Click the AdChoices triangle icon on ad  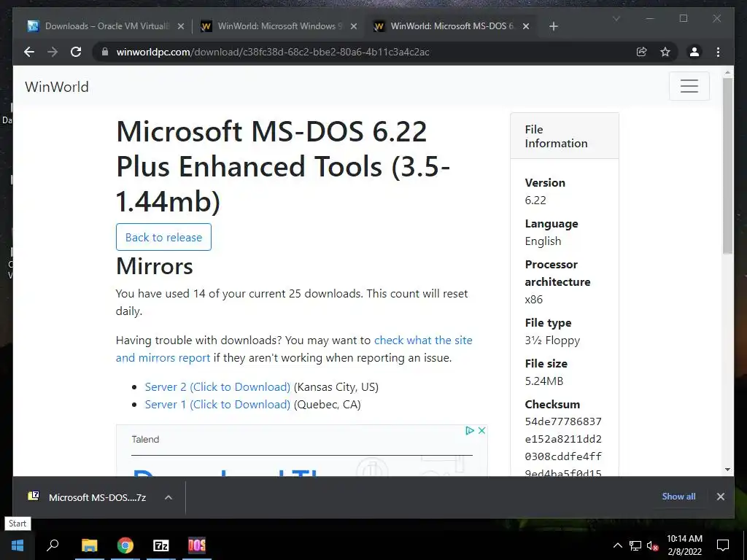[470, 430]
